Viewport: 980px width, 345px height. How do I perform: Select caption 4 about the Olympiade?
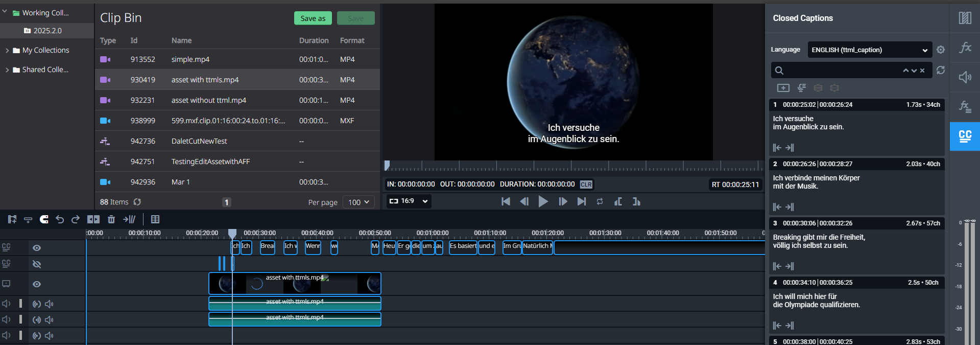[x=857, y=305]
